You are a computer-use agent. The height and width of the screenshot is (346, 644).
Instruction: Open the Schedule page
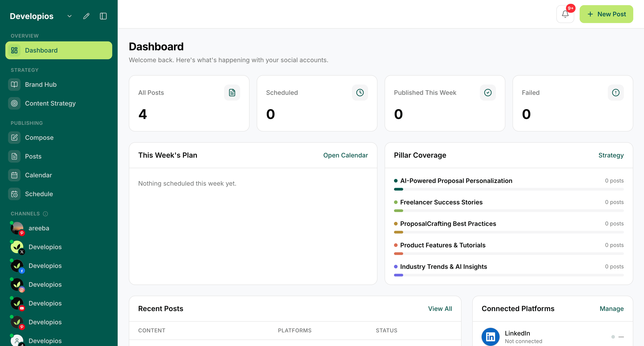(59, 194)
